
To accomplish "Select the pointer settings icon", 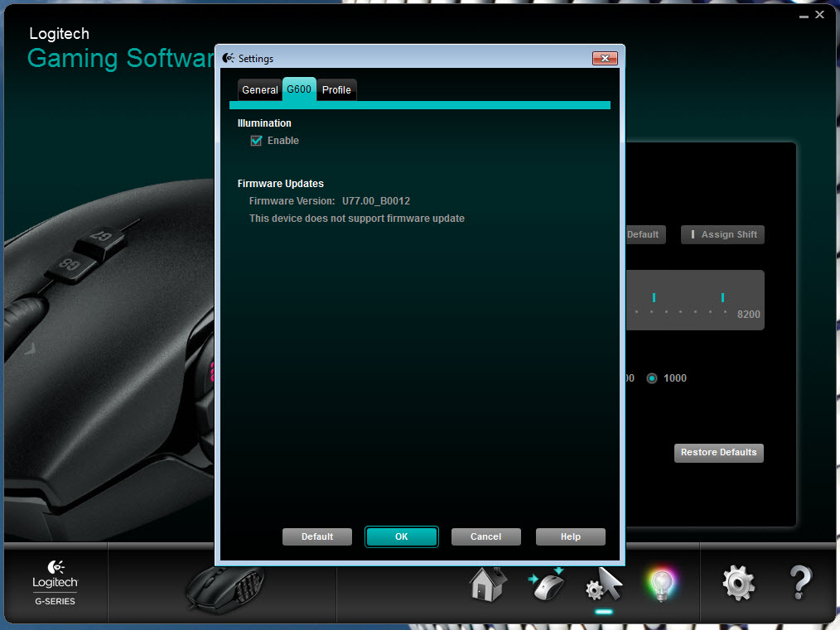I will [604, 584].
